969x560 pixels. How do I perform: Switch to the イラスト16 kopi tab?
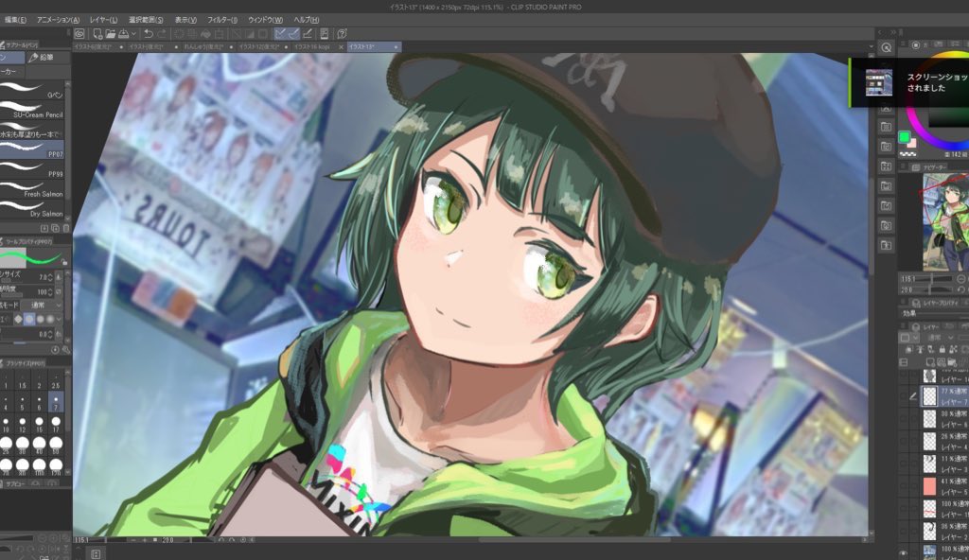point(310,46)
